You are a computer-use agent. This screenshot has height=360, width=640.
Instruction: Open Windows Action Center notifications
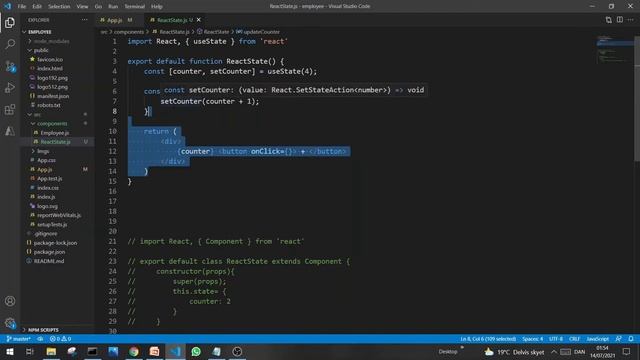[627, 351]
